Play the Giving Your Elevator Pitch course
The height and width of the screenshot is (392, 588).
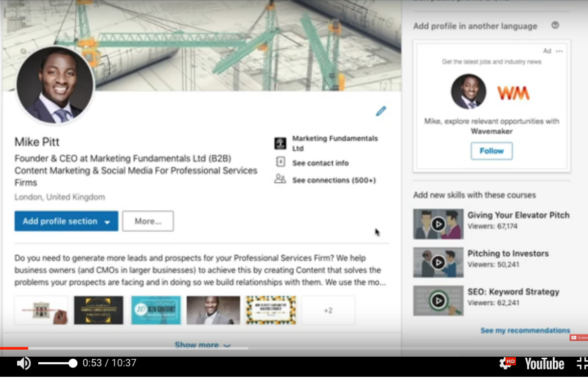point(438,224)
